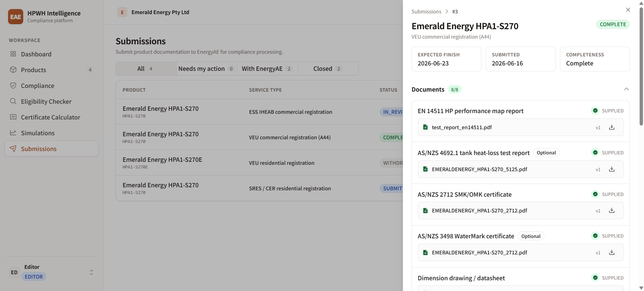Click file icon of test_report_en14511.pdf
The height and width of the screenshot is (291, 644).
coord(425,127)
